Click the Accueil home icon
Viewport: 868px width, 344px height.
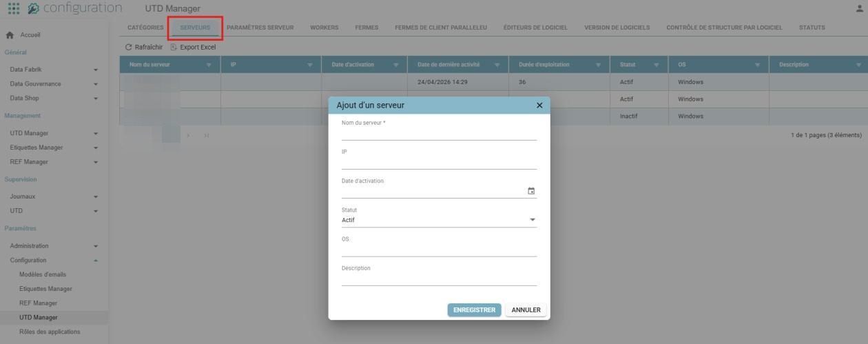(x=10, y=34)
